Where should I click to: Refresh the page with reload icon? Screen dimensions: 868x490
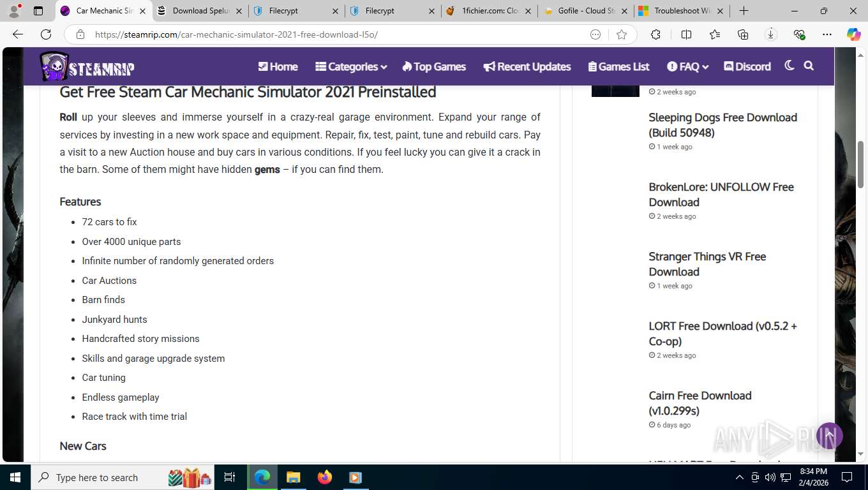point(46,34)
